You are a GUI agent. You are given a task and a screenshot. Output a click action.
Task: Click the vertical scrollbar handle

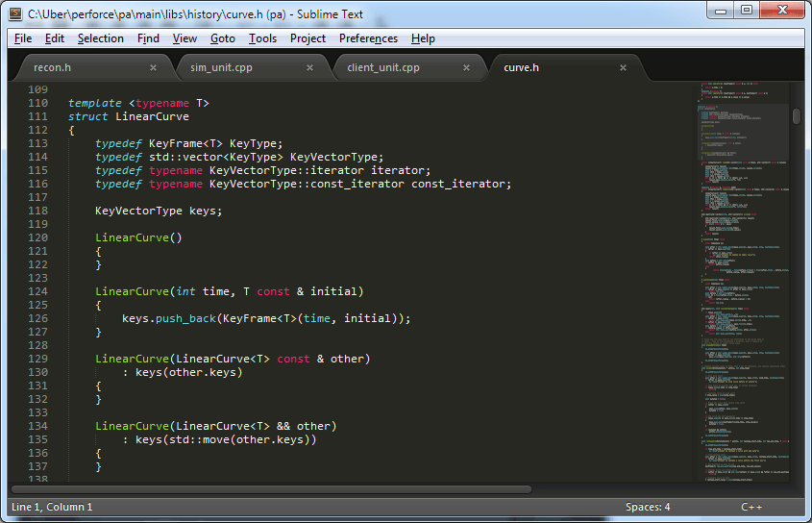(797, 115)
